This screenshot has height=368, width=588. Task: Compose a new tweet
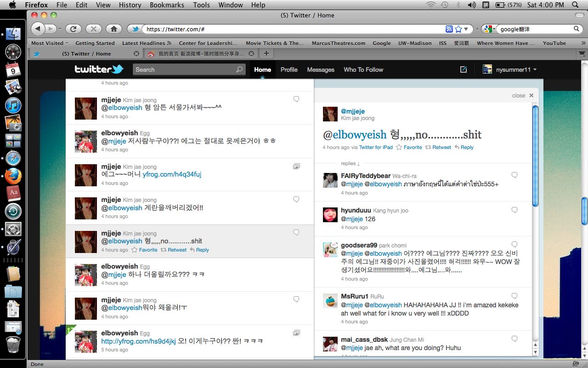coord(464,69)
